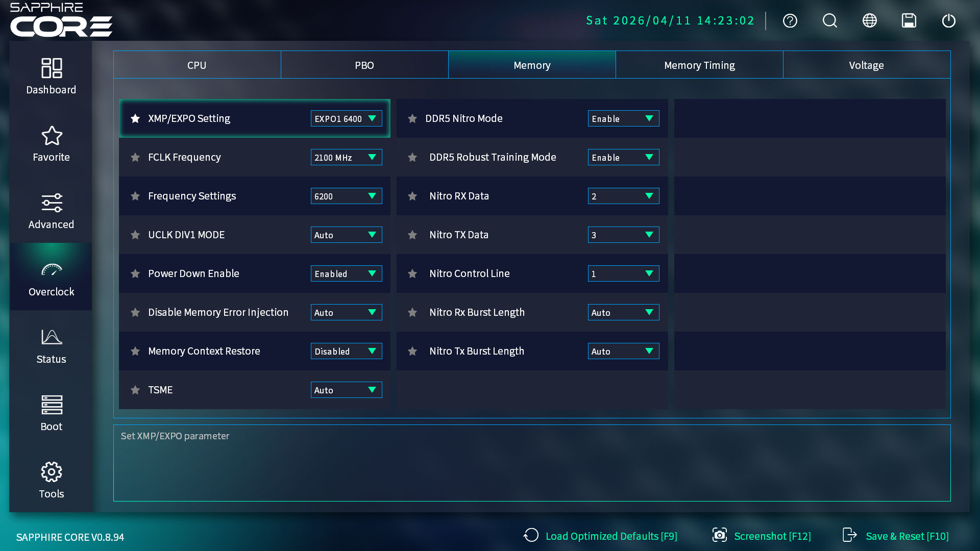
Task: Click Save & Reset [F10]
Action: (896, 536)
